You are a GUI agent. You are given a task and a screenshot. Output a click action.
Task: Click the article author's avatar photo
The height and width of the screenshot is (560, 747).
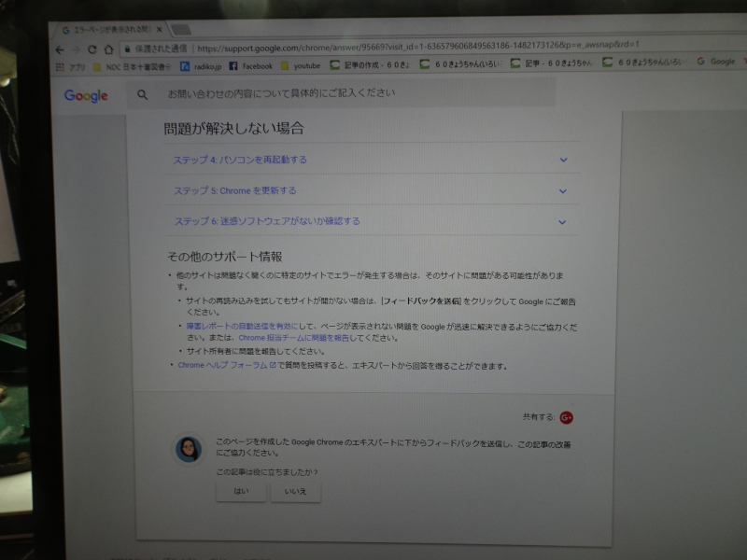click(189, 449)
